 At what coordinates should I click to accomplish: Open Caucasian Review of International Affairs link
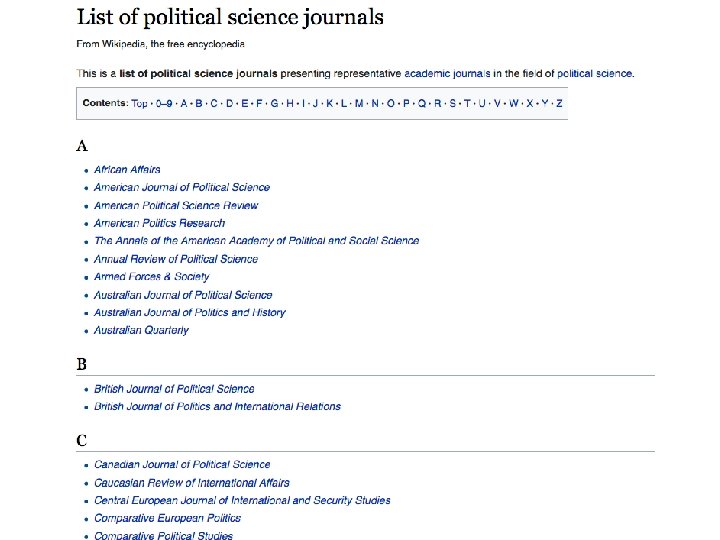(191, 483)
